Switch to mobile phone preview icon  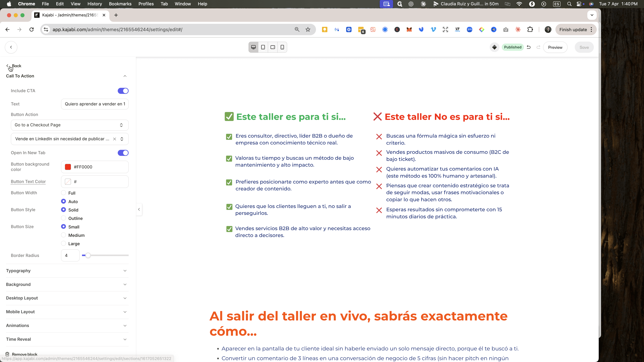pyautogui.click(x=282, y=47)
